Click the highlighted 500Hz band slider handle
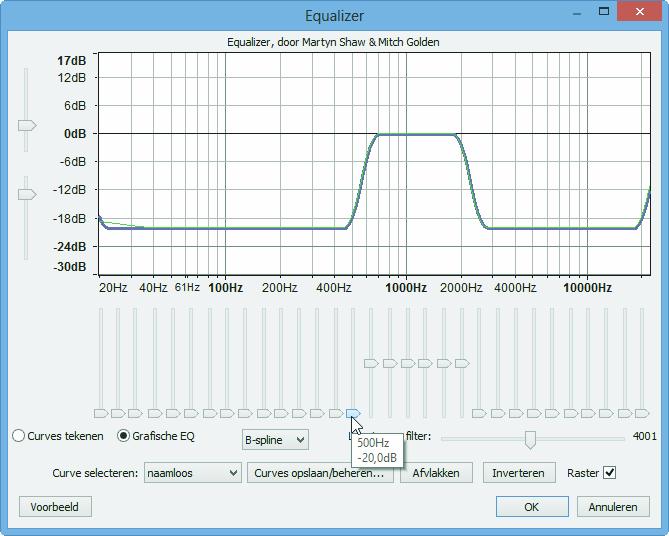The image size is (669, 536). pos(353,413)
